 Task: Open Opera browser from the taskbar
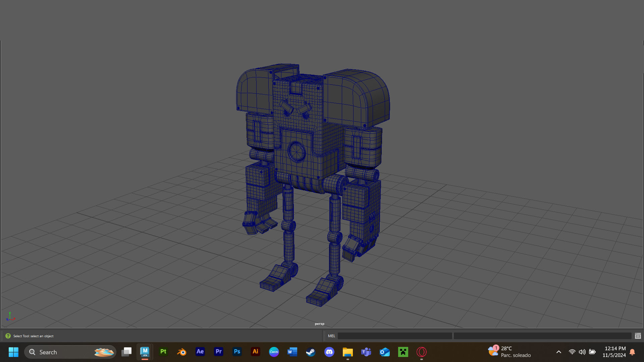point(422,352)
